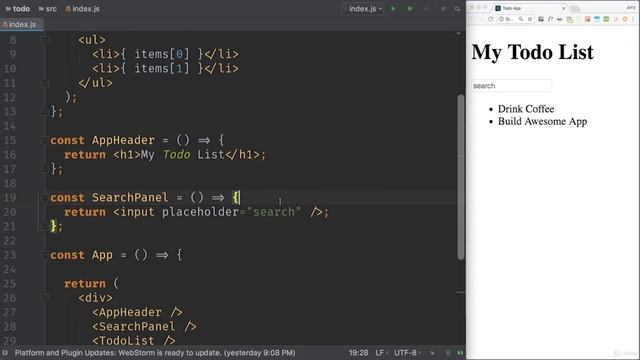Click the SearchPanel identifier on line 19
This screenshot has width=640, height=360.
[x=130, y=198]
